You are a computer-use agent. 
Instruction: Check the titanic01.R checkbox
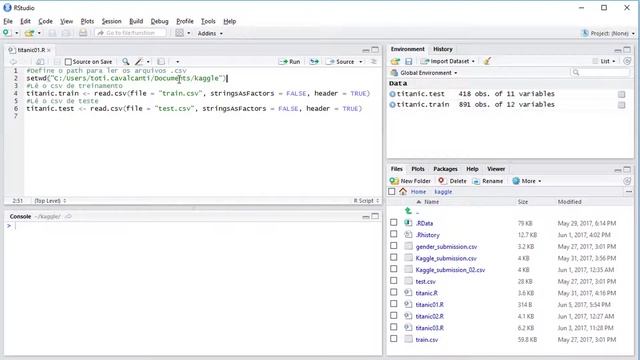(x=393, y=304)
